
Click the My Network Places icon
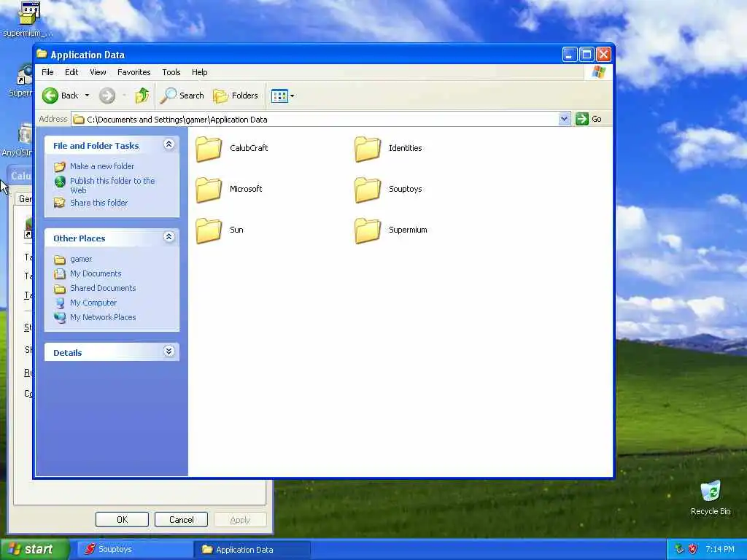click(x=60, y=318)
